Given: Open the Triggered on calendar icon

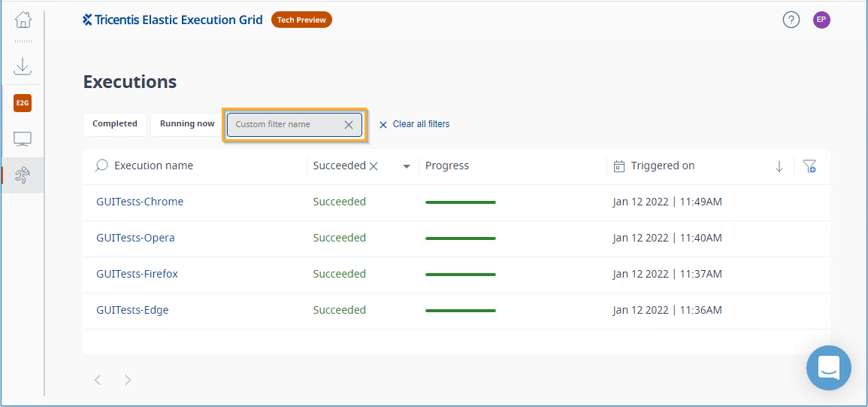Looking at the screenshot, I should 620,166.
